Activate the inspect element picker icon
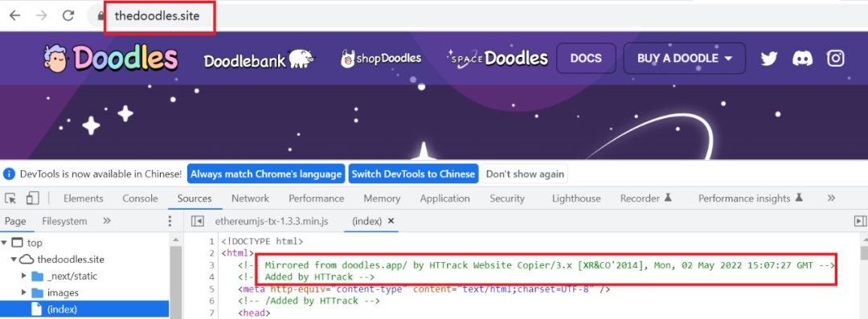868x319 pixels. click(10, 198)
